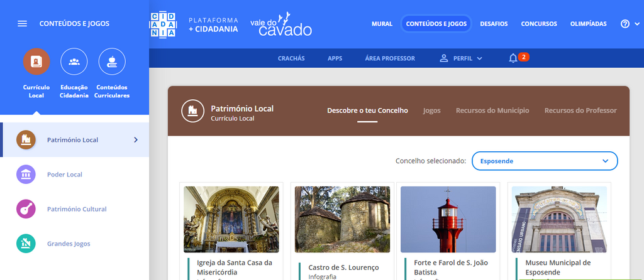The image size is (644, 280).
Task: Open the Concelho selecionado Esposende dropdown
Action: pos(545,161)
